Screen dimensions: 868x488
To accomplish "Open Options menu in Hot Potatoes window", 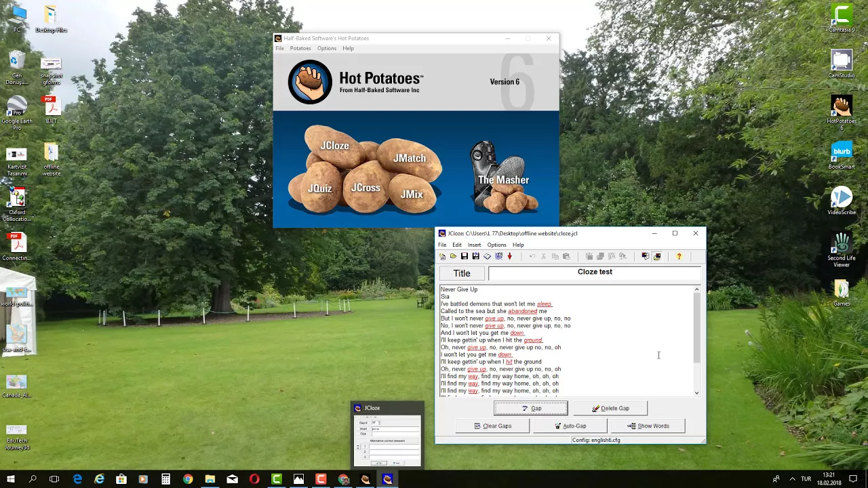I will point(326,48).
